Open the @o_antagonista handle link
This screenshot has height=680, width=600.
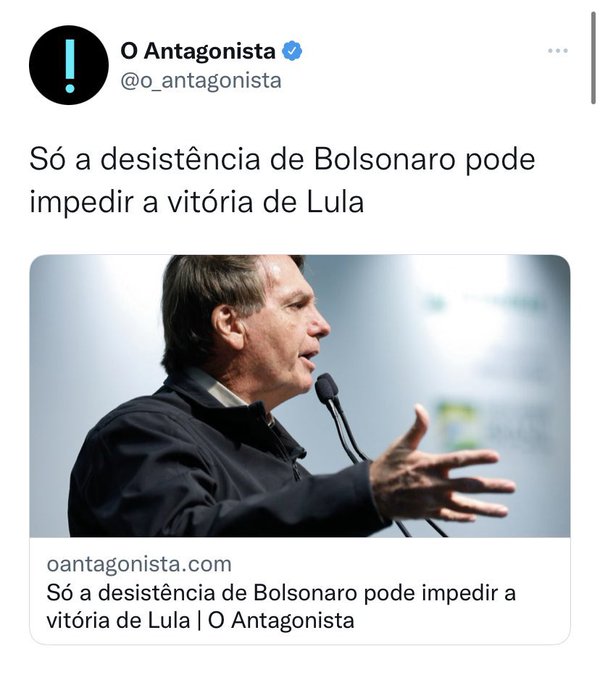(x=201, y=81)
